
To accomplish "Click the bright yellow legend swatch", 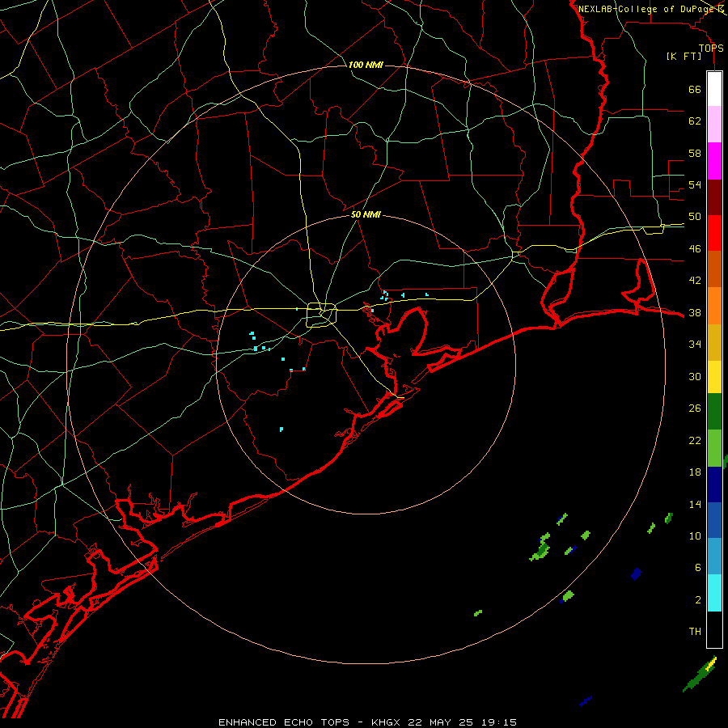I will (x=714, y=377).
